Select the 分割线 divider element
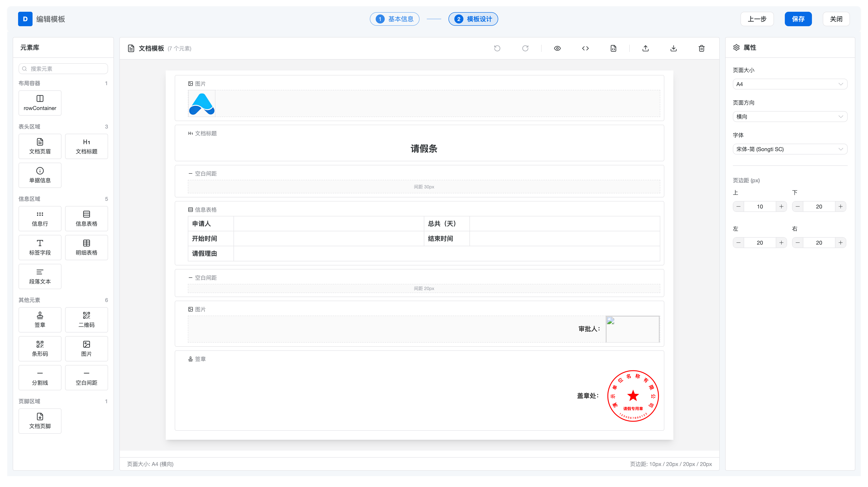 40,377
